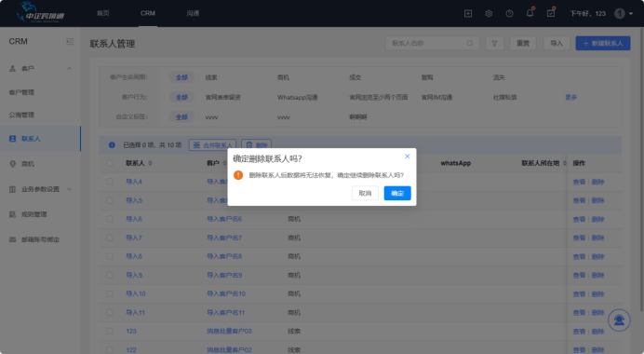This screenshot has height=354, width=644.
Task: Check the row checkbox for 导入10
Action: 110,294
